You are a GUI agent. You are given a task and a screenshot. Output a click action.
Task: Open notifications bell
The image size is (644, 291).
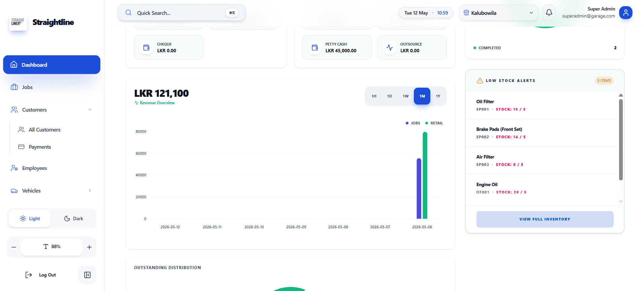point(549,13)
